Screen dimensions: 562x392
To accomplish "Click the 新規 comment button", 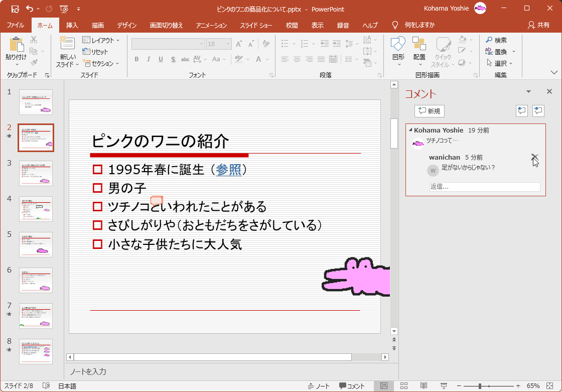I will click(430, 111).
